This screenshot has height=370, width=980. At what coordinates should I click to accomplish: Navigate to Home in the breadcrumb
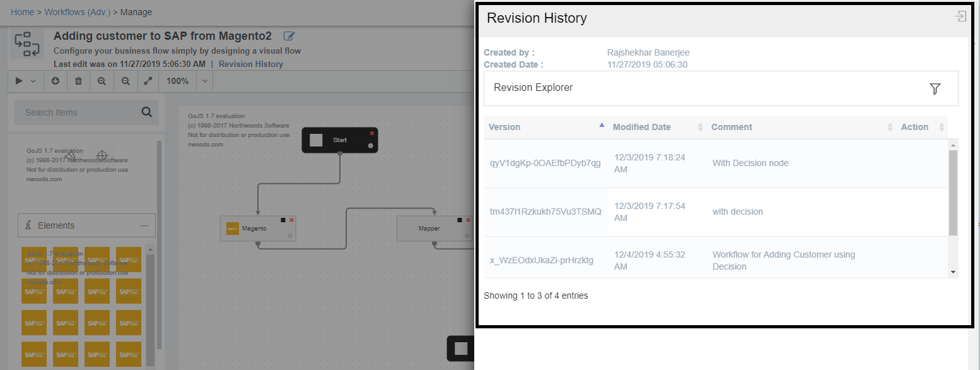(22, 11)
